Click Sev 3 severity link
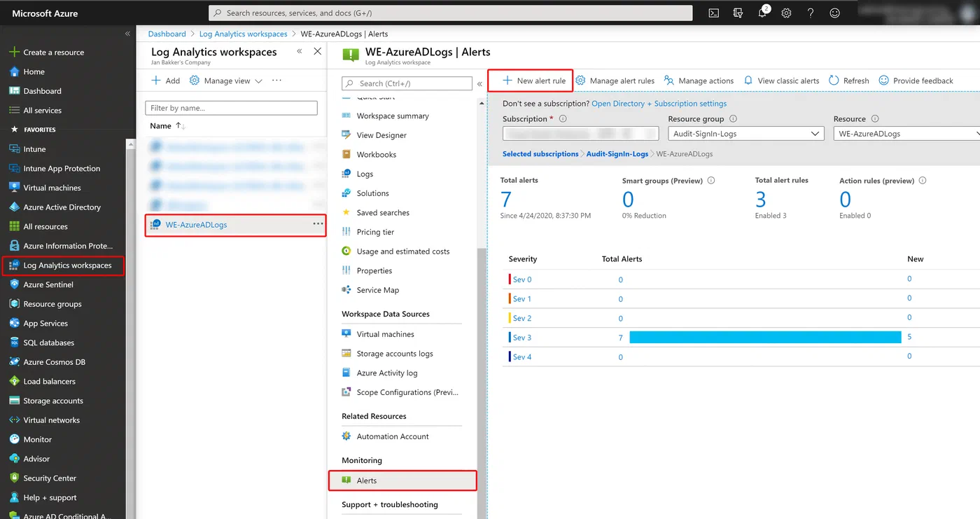This screenshot has width=980, height=519. (x=522, y=338)
